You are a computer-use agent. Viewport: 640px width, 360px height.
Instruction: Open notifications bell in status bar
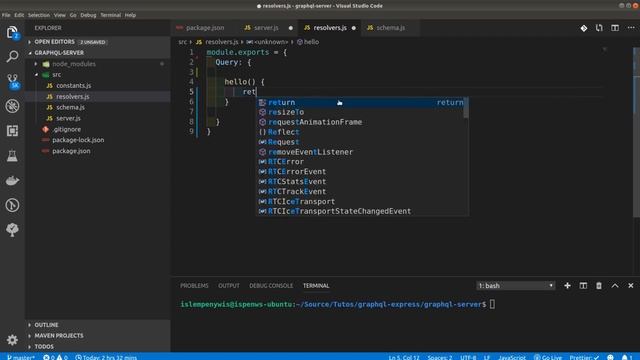(626, 357)
